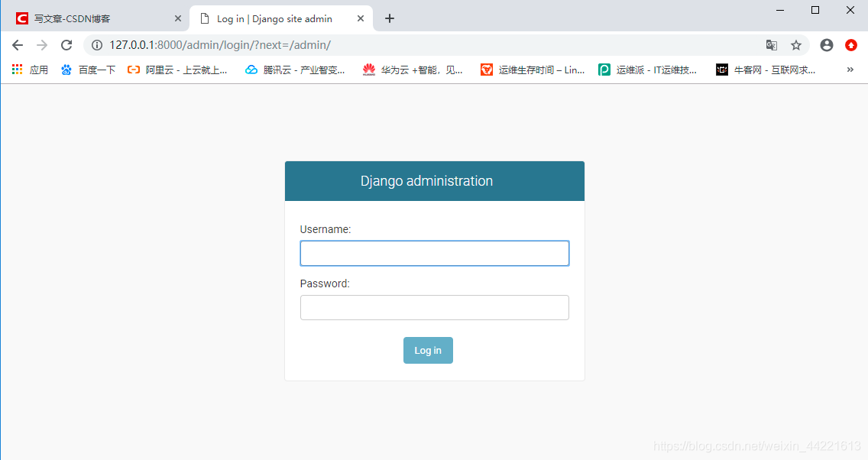Click the Username: label
868x460 pixels.
point(325,229)
